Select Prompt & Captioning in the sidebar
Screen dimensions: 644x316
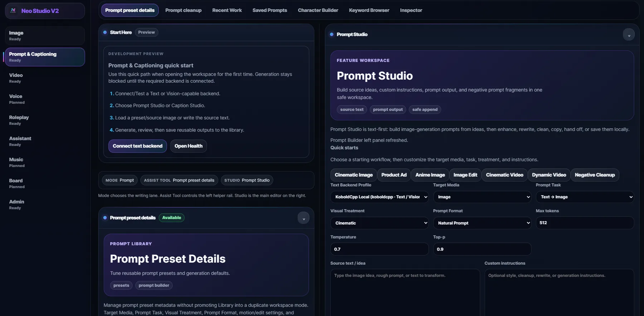pyautogui.click(x=45, y=57)
